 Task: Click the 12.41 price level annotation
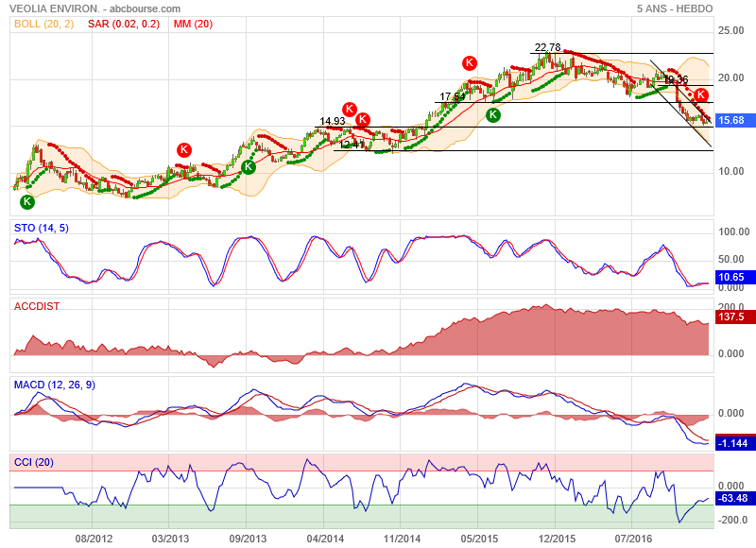352,145
